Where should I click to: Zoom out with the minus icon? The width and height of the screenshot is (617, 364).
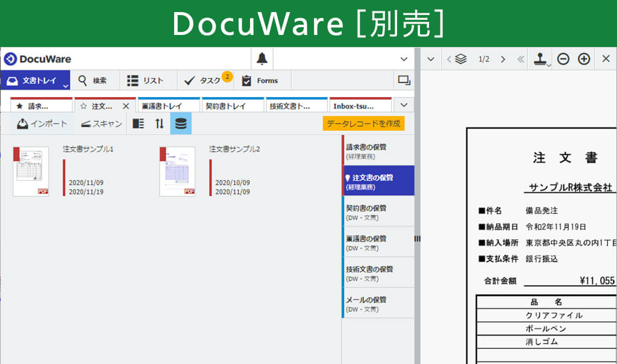click(x=563, y=58)
